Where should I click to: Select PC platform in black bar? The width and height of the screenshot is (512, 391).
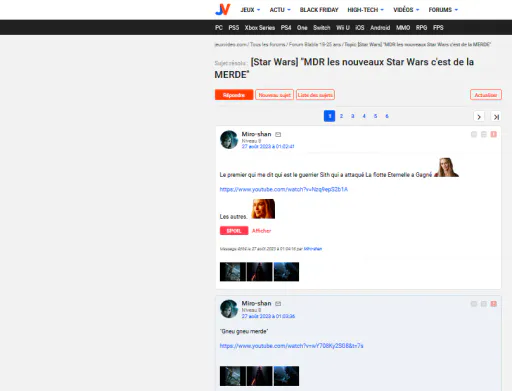point(219,28)
